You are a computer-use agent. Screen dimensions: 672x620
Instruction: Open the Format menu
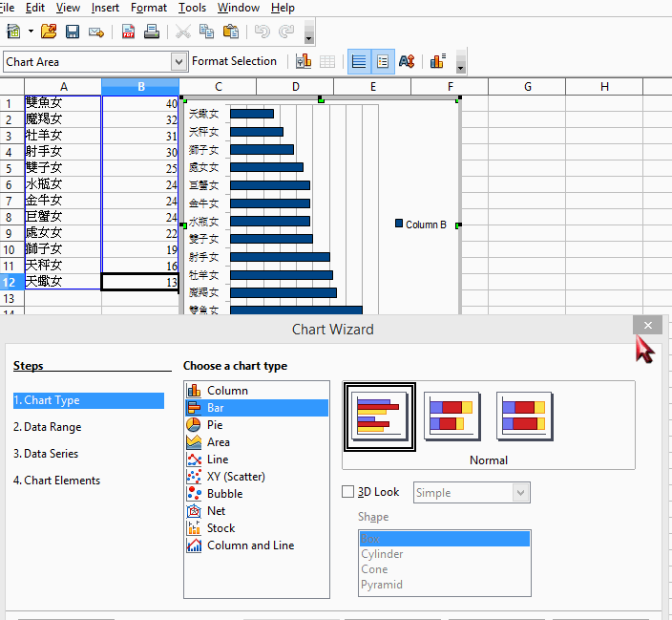point(149,8)
